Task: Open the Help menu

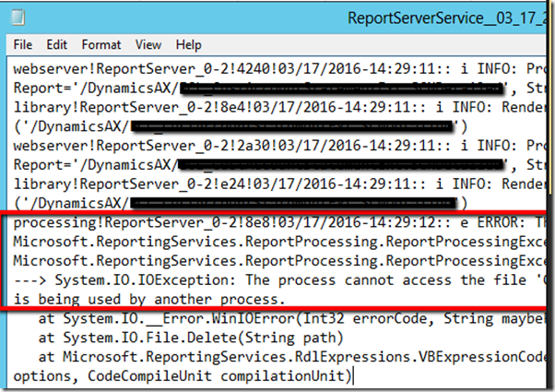Action: click(189, 45)
